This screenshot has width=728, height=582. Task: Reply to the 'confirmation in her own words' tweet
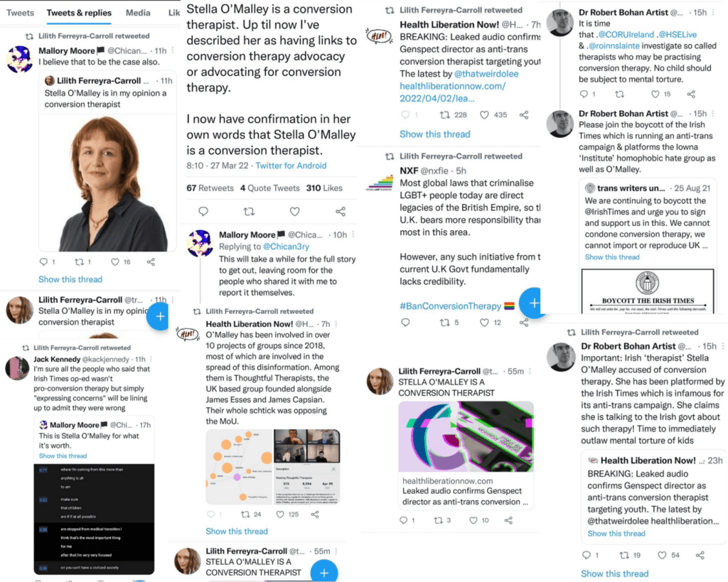click(203, 212)
